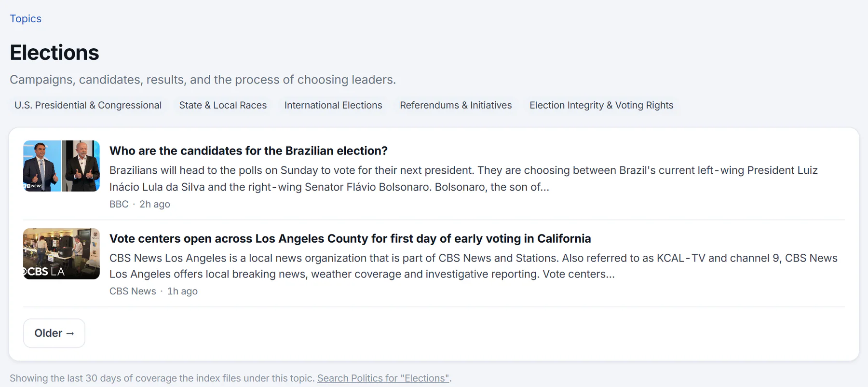Load older stories with Older button
Viewport: 868px width, 387px height.
54,333
